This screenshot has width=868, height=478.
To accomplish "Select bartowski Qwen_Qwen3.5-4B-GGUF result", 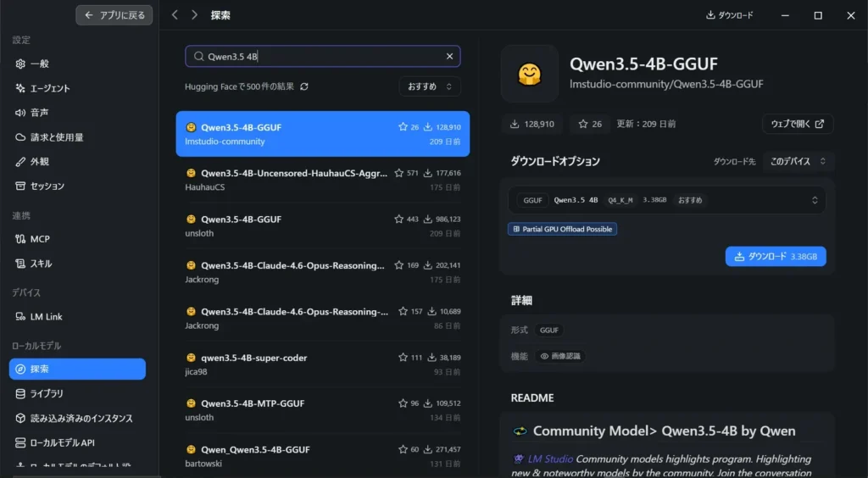I will tap(323, 457).
